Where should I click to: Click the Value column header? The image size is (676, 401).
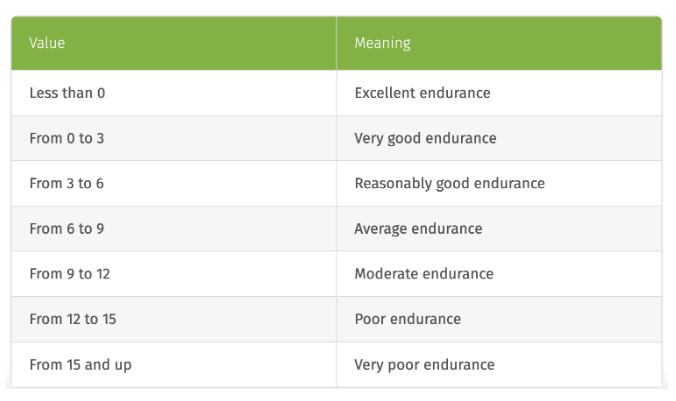174,43
